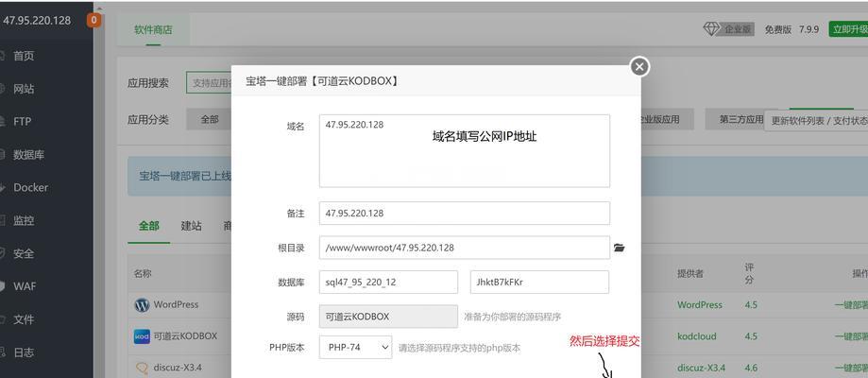Image resolution: width=868 pixels, height=378 pixels.
Task: Click 企业版 label
Action: tap(738, 30)
